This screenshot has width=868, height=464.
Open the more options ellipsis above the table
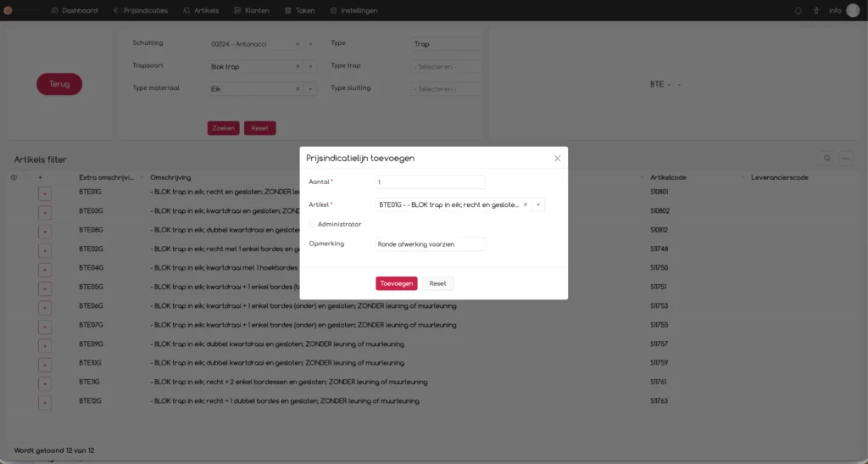pyautogui.click(x=846, y=159)
